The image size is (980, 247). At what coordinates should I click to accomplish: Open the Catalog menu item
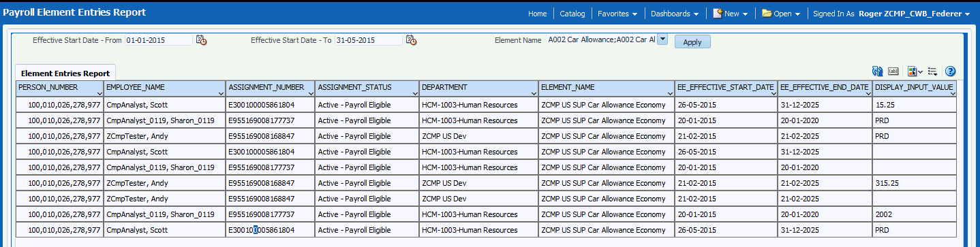(572, 14)
